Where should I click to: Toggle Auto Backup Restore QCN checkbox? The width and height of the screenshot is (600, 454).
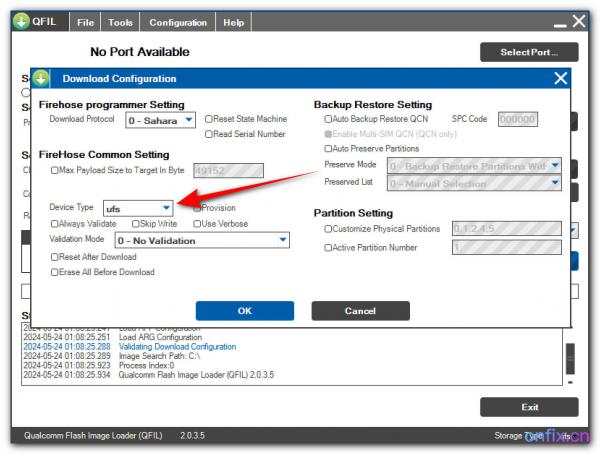point(328,119)
